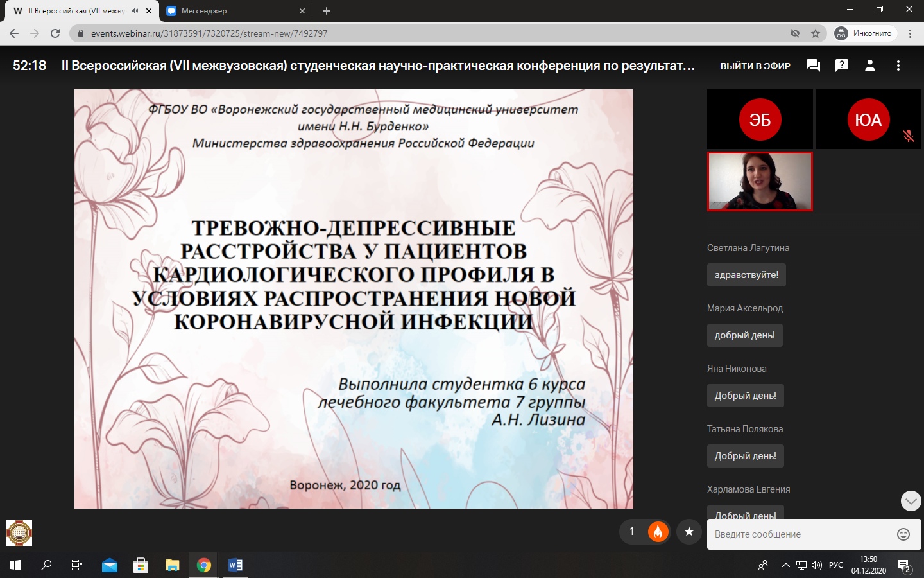This screenshot has height=578, width=924.
Task: Bookmark this page with the star icon
Action: (x=816, y=33)
